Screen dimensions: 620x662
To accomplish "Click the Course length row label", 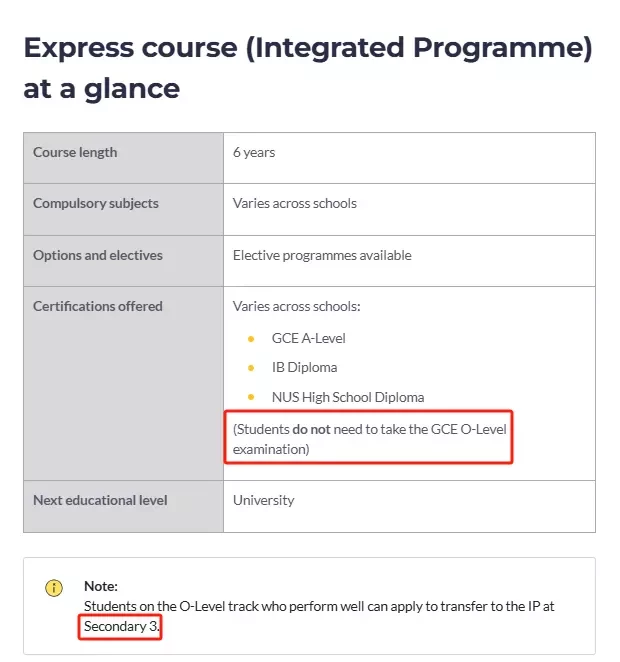I will click(x=75, y=152).
